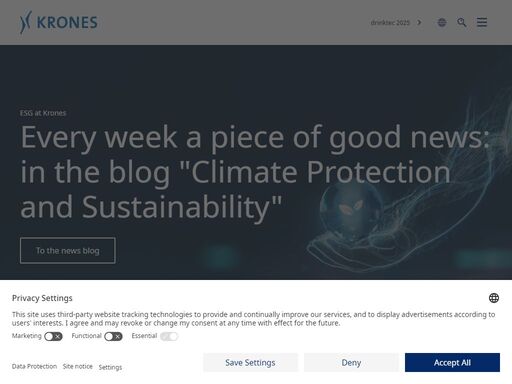
Task: Toggle the Functional consent switch
Action: pos(113,336)
